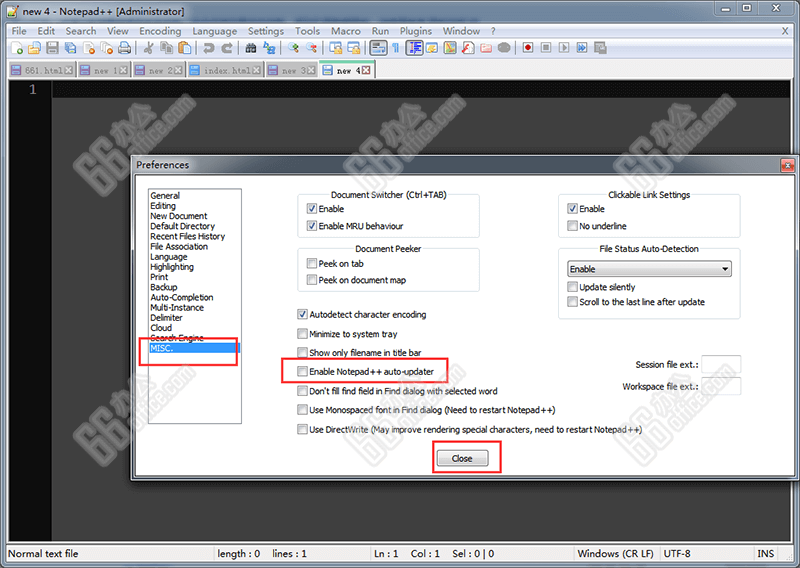The image size is (800, 568).
Task: Toggle the word wrap toolbar icon
Action: (x=378, y=48)
